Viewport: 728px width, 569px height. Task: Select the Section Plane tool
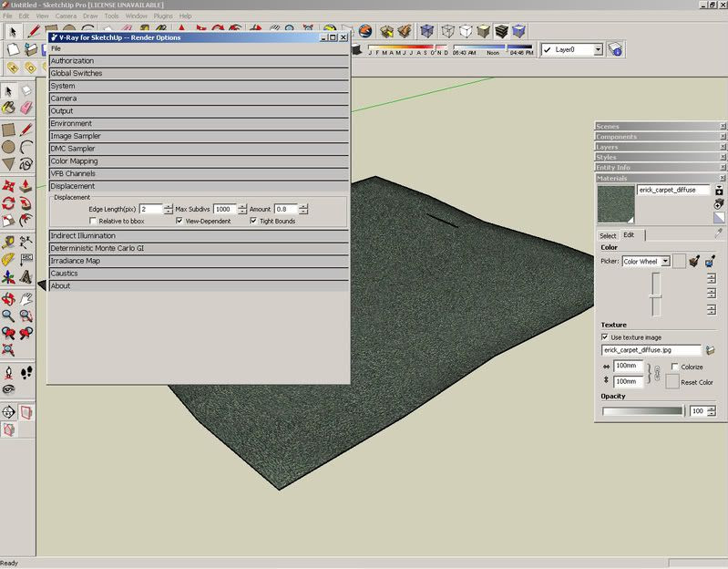pyautogui.click(x=8, y=411)
